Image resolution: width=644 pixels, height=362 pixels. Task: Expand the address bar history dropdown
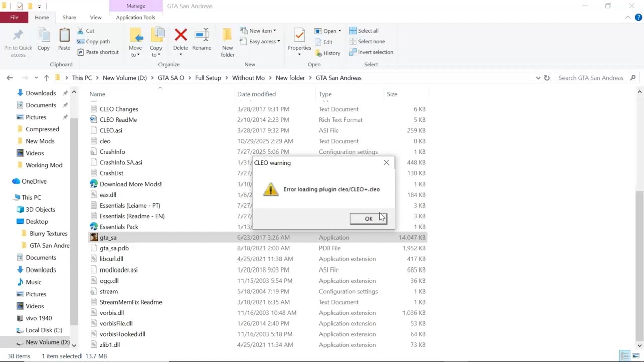[538, 78]
